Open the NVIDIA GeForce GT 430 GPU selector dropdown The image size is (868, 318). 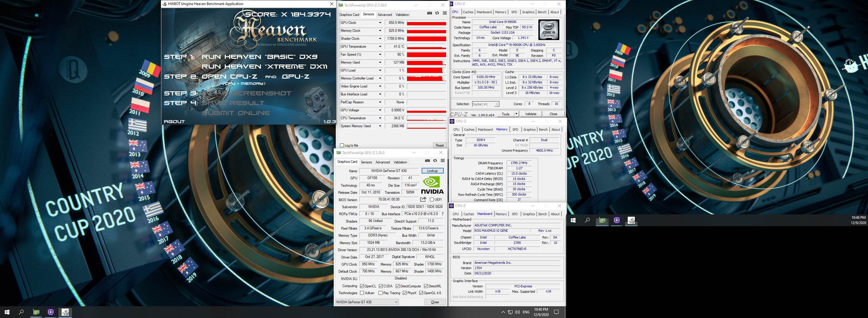[367, 302]
